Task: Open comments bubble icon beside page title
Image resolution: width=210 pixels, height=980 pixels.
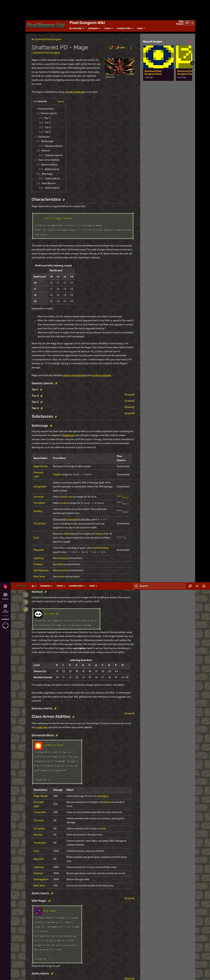Action: click(x=111, y=48)
